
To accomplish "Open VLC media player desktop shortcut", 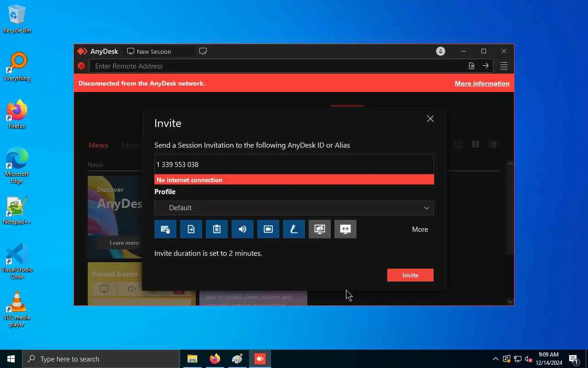I will pyautogui.click(x=17, y=309).
